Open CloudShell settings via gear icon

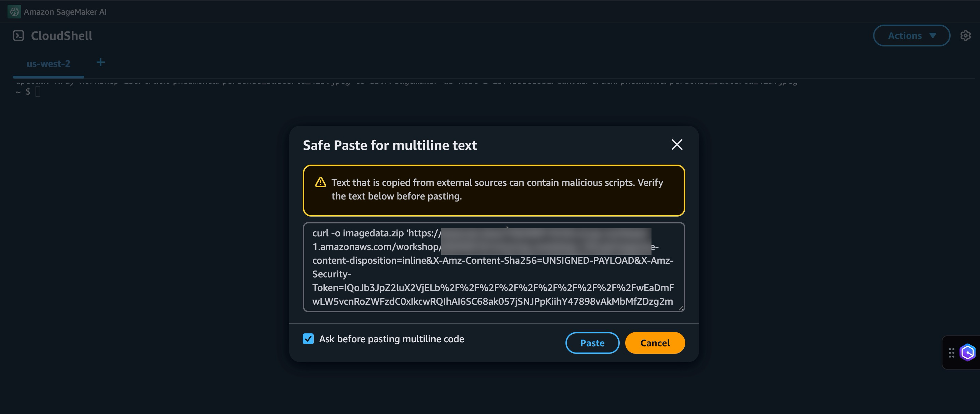965,36
